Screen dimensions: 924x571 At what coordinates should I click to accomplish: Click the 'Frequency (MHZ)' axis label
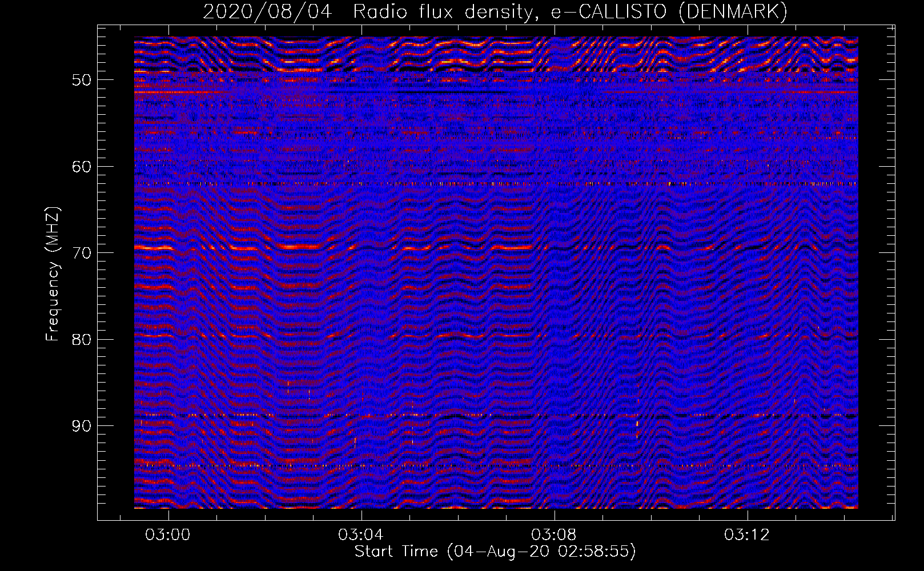click(53, 274)
